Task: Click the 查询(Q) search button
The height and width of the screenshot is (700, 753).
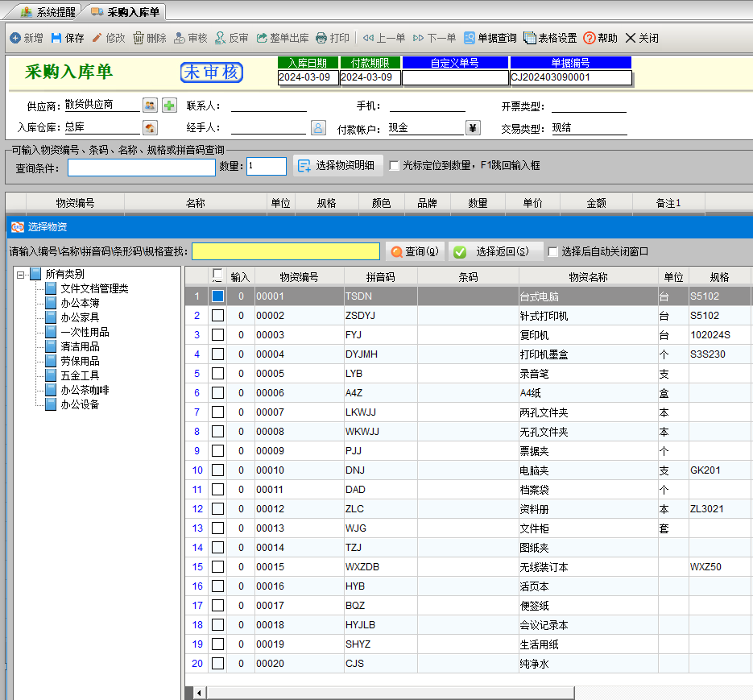Action: (415, 252)
